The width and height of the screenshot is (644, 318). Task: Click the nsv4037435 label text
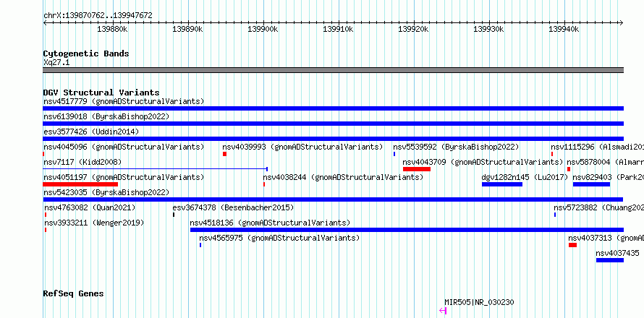coord(618,253)
